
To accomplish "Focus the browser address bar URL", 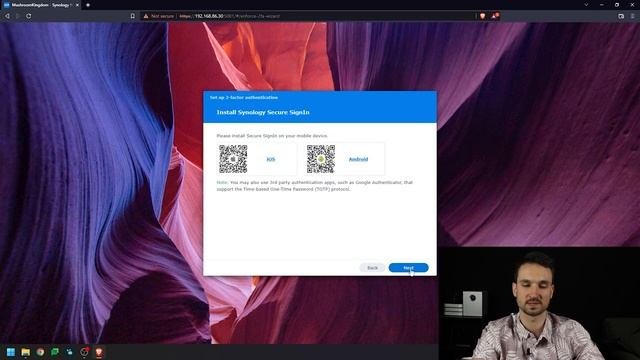I will (229, 16).
